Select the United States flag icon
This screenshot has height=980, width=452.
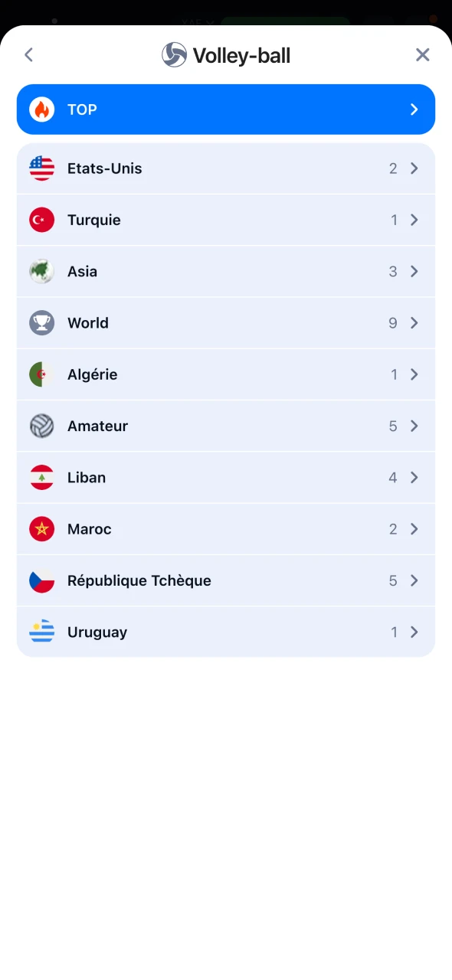pos(41,168)
